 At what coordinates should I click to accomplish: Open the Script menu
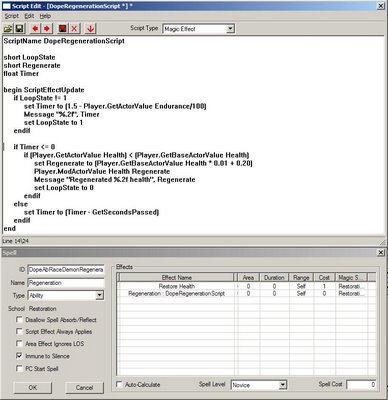[11, 16]
